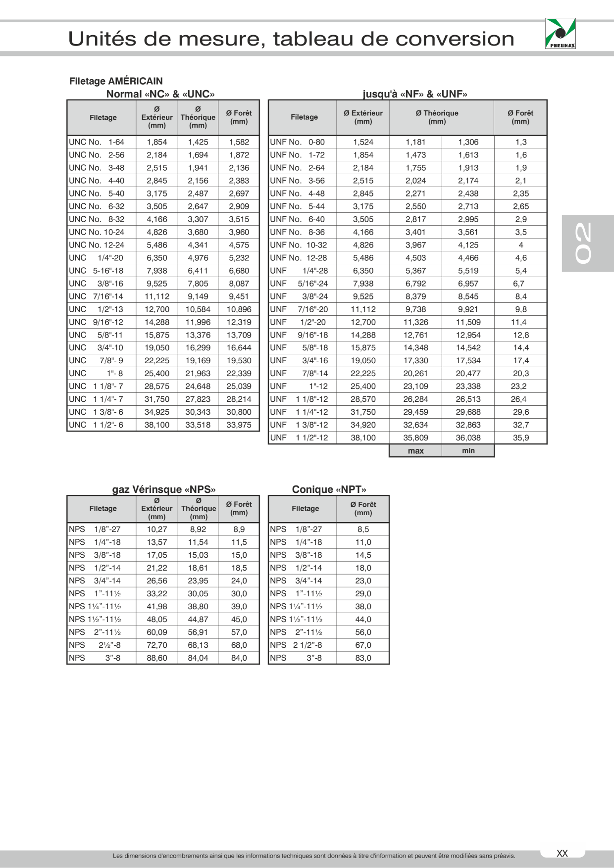Click the 'UNF No. 10-32' row label

(299, 245)
